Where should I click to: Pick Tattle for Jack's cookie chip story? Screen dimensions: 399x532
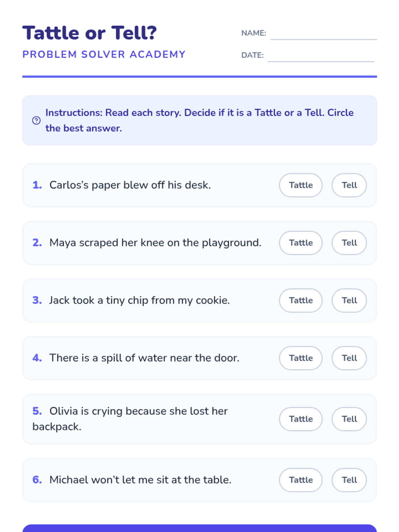click(x=301, y=300)
